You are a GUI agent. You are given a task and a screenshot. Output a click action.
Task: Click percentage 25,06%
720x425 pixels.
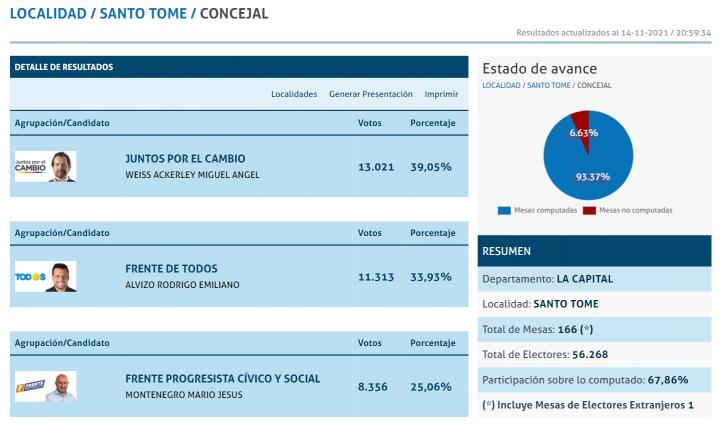[431, 387]
